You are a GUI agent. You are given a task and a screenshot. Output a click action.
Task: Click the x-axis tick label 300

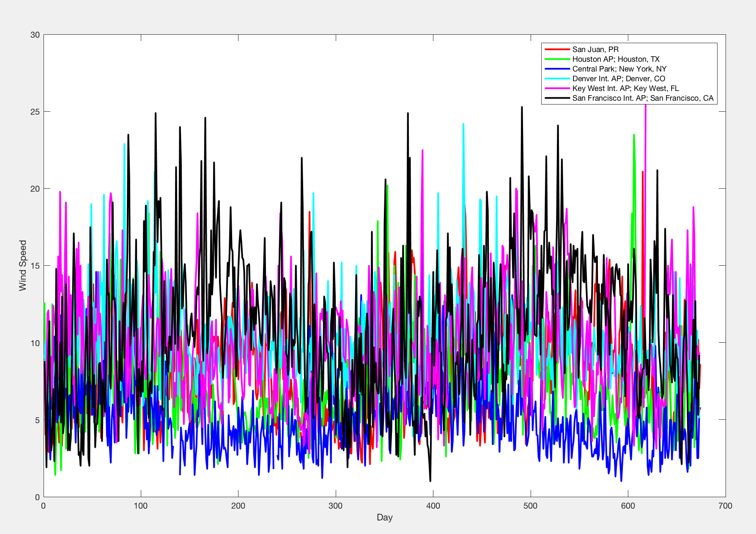(x=336, y=506)
